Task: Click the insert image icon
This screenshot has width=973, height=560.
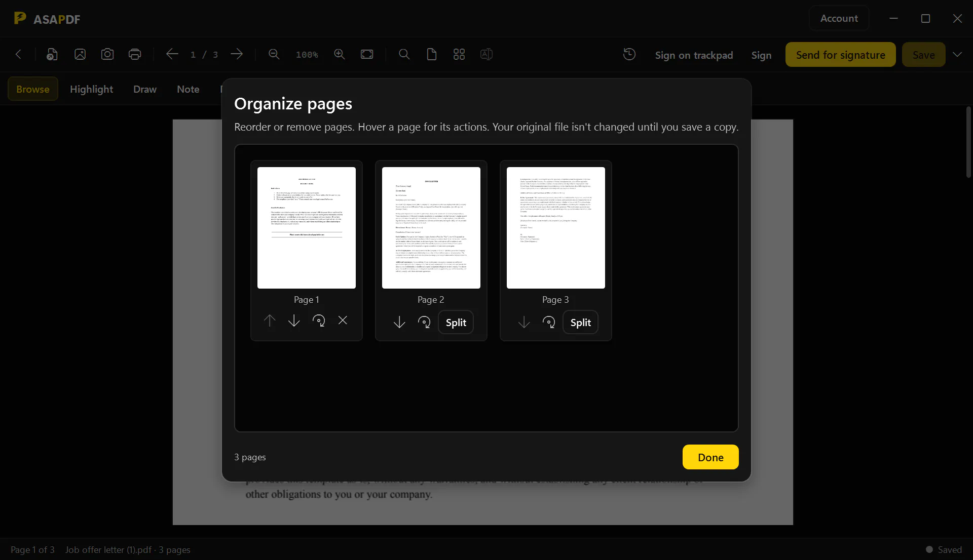Action: tap(80, 54)
